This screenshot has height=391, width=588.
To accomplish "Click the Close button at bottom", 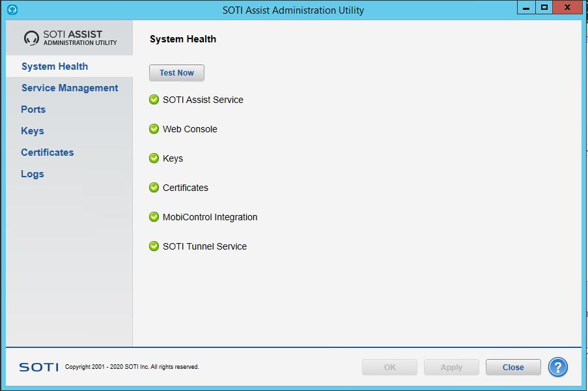I will [513, 368].
